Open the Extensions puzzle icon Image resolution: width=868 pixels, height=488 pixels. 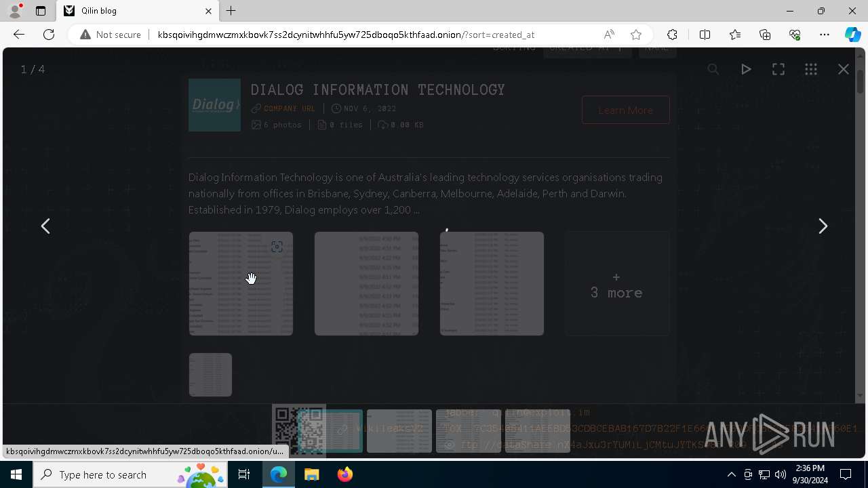click(x=672, y=35)
